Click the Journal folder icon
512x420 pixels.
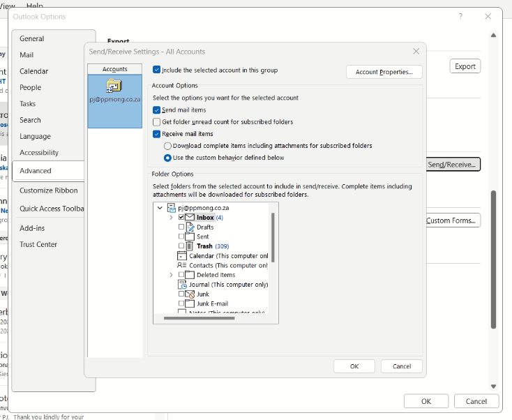pos(182,285)
